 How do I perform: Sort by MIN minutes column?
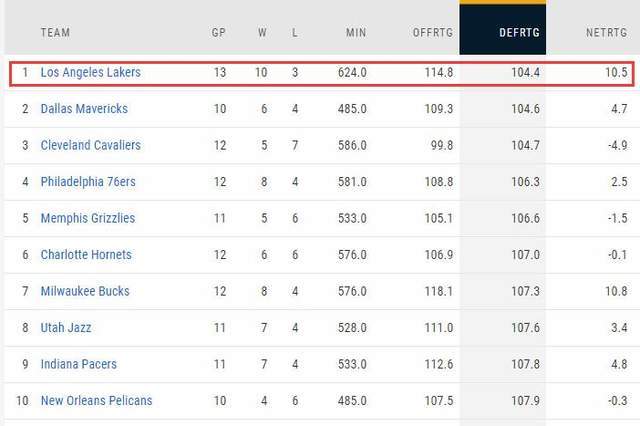point(356,33)
